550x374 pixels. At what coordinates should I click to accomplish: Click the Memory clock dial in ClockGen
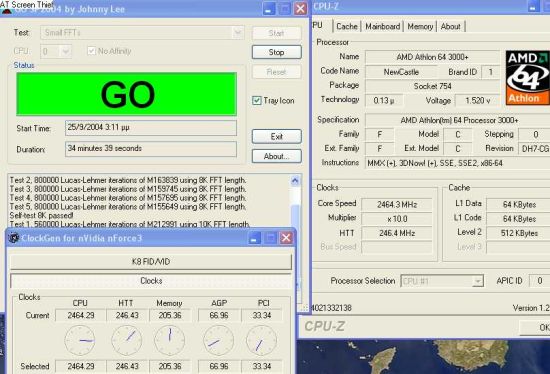point(169,340)
